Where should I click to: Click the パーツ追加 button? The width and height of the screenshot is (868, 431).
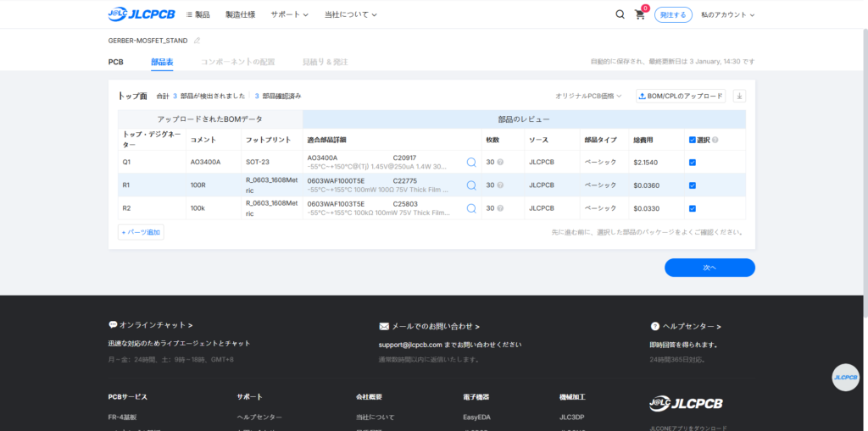tap(141, 232)
